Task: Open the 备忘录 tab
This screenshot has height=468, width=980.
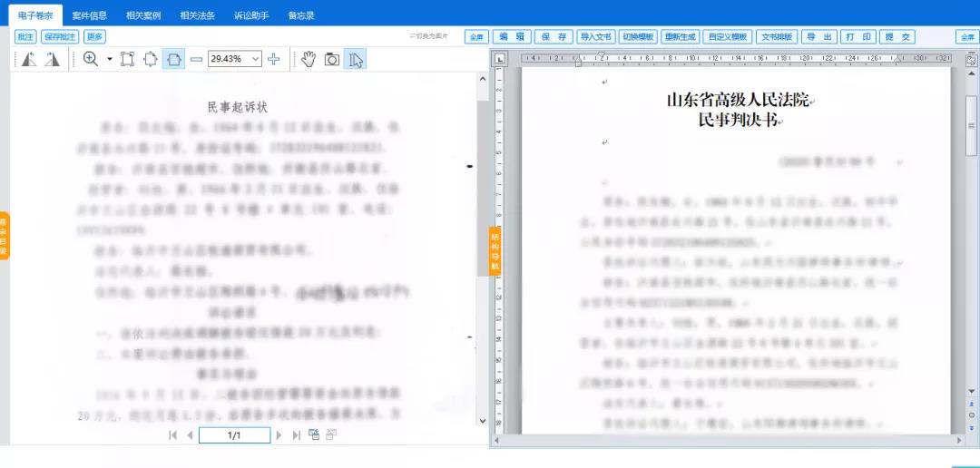Action: coord(301,15)
